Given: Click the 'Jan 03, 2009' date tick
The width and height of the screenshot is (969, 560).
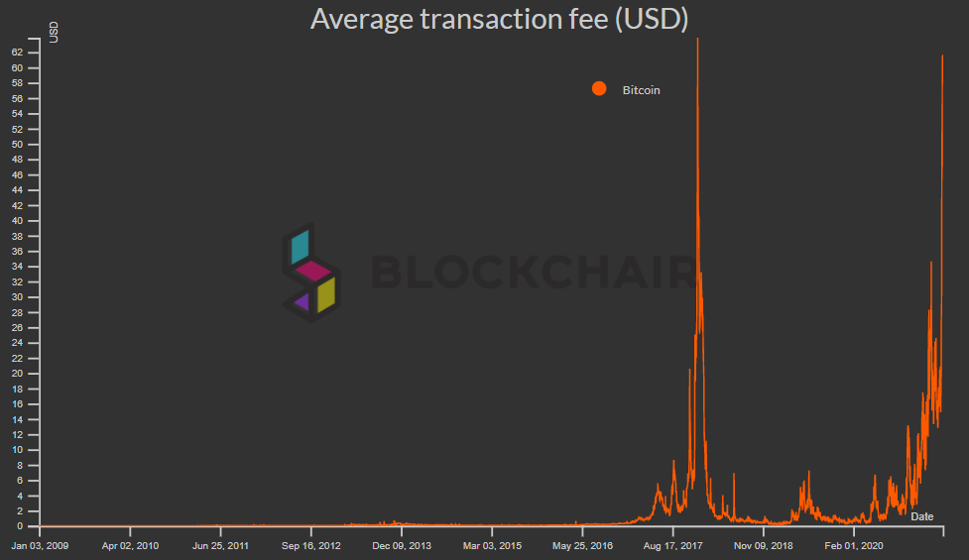Looking at the screenshot, I should [40, 545].
